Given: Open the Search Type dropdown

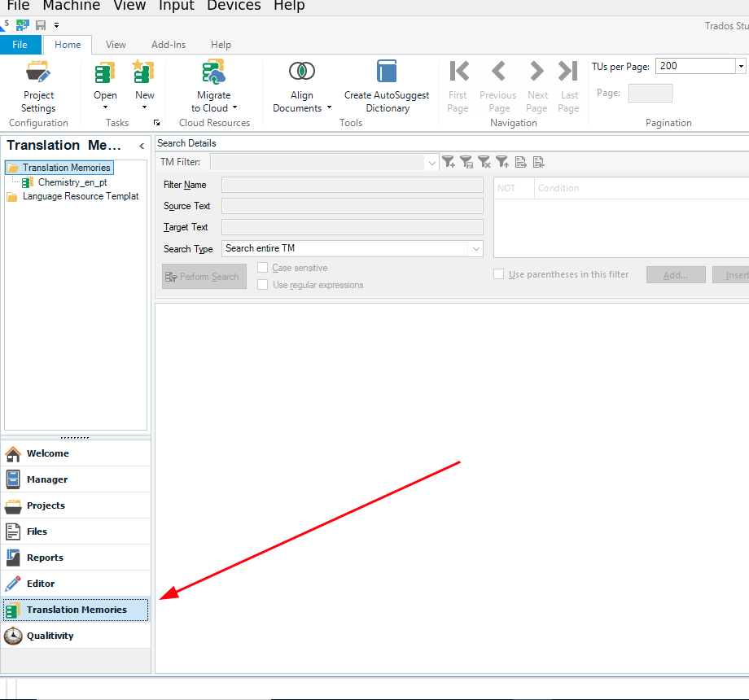Looking at the screenshot, I should (475, 249).
